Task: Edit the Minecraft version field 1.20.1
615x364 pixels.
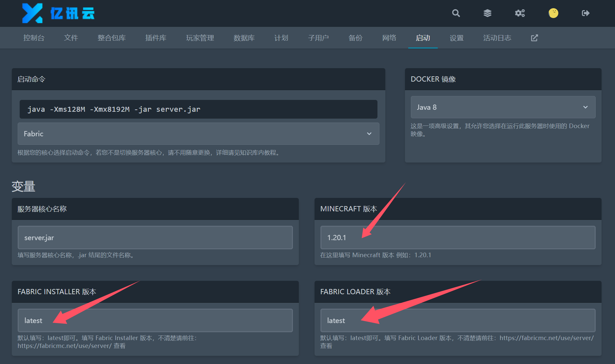Action: [458, 238]
